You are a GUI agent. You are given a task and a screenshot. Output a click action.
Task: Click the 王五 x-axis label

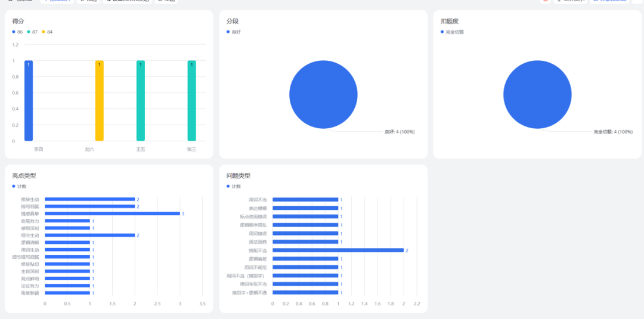(x=141, y=150)
